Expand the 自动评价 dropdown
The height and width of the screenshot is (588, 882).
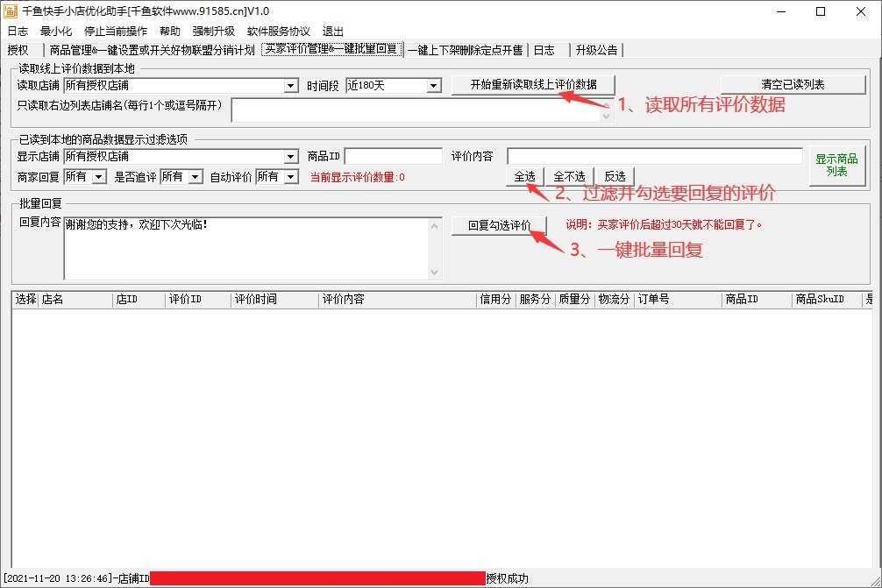290,177
